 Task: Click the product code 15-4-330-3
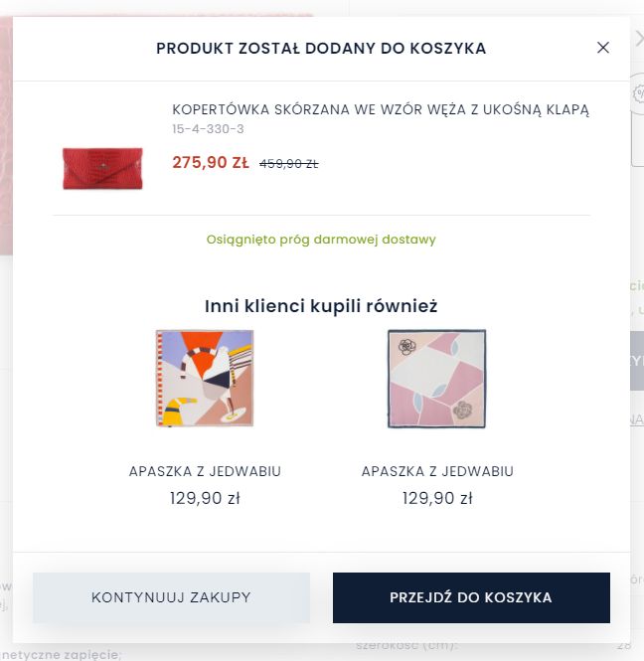pyautogui.click(x=208, y=129)
